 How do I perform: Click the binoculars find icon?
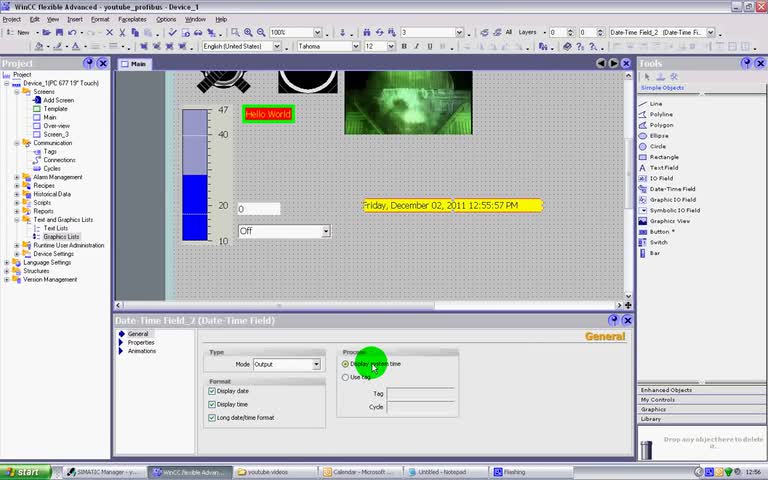[x=367, y=32]
